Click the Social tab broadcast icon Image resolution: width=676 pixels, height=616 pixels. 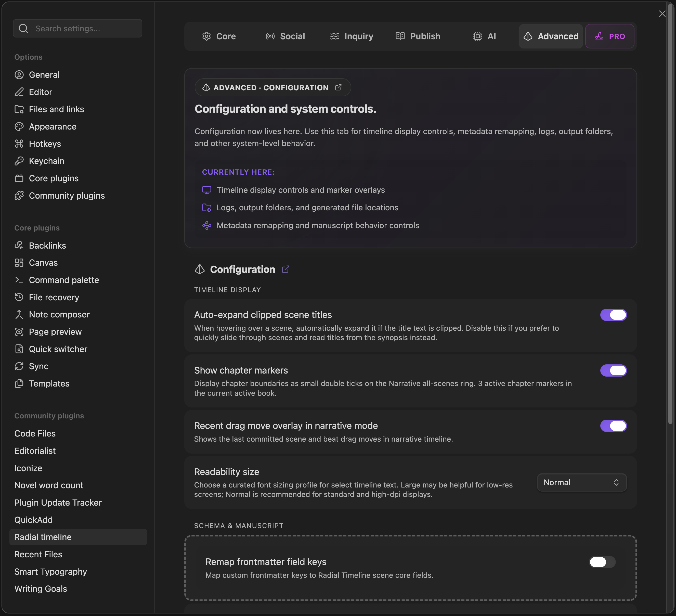point(270,36)
